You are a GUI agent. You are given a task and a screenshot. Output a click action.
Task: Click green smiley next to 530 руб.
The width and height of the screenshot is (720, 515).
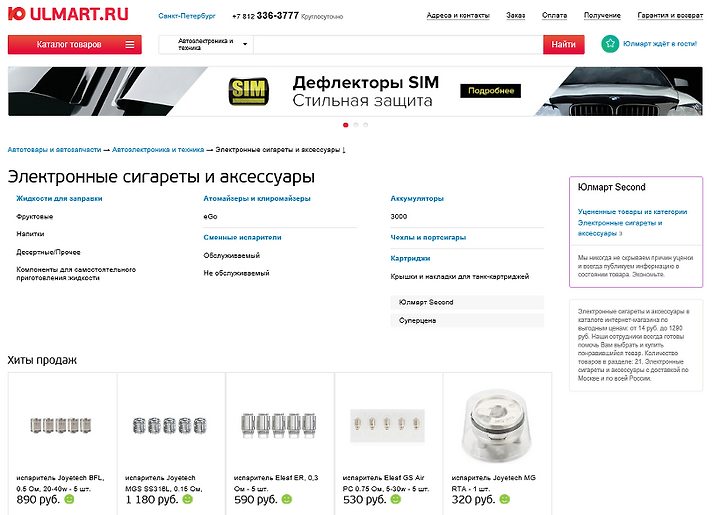(395, 499)
